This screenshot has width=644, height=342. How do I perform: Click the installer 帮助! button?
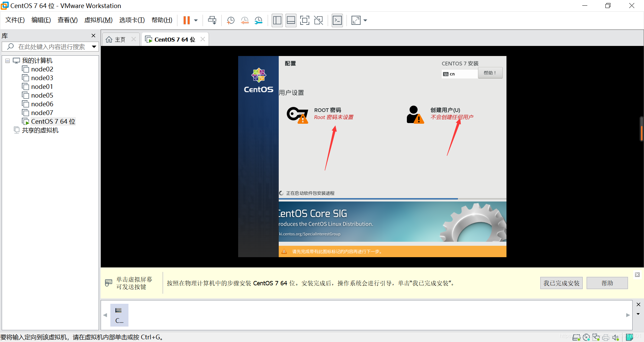490,73
